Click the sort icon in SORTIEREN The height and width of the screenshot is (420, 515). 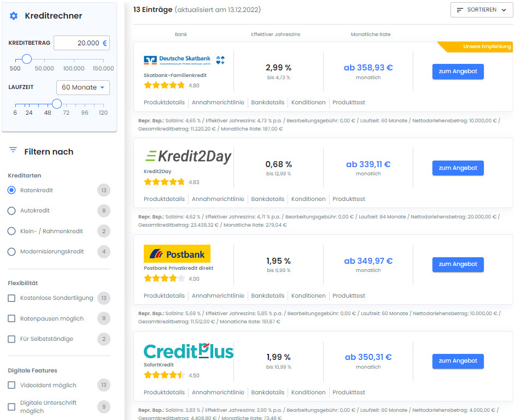460,10
